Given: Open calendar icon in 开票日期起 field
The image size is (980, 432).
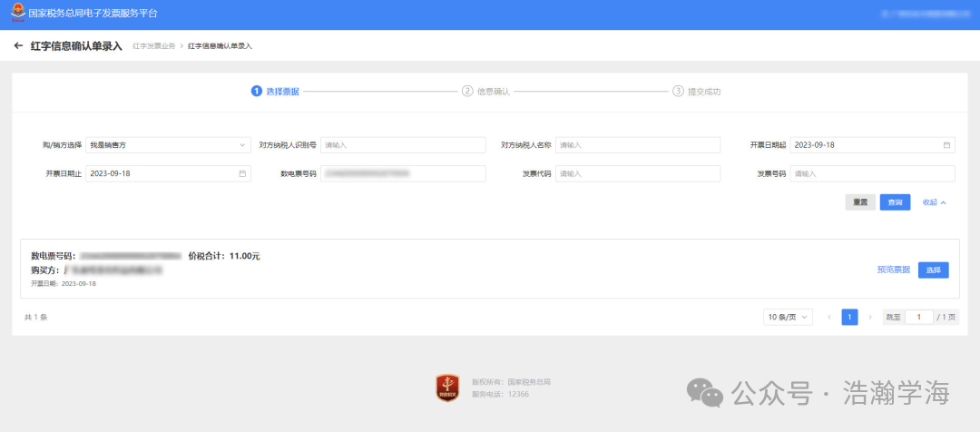Looking at the screenshot, I should pyautogui.click(x=946, y=145).
